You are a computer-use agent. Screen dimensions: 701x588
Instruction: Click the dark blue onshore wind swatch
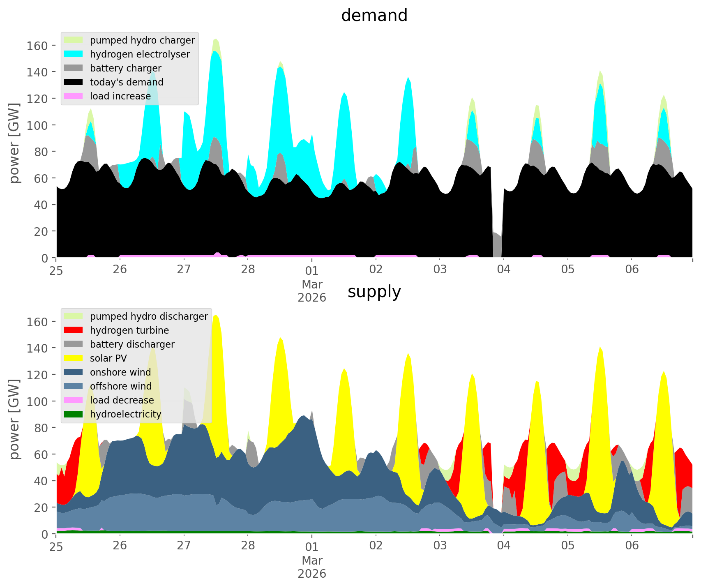click(74, 372)
